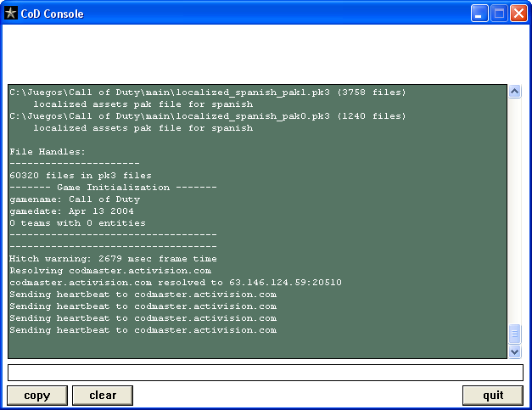Click the '0 teams with 0 entities' line
This screenshot has width=532, height=410.
[x=77, y=223]
